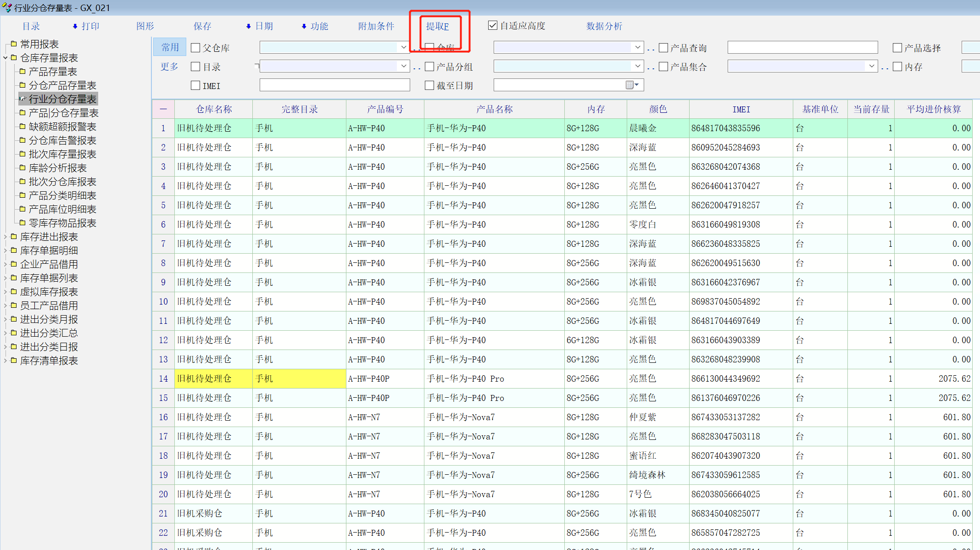Click the document icon beside 产品存量表
This screenshot has height=550, width=980.
pos(22,72)
